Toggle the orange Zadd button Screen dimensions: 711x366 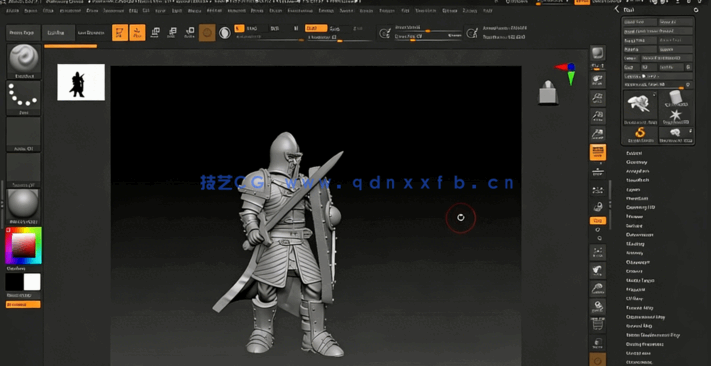(x=316, y=28)
